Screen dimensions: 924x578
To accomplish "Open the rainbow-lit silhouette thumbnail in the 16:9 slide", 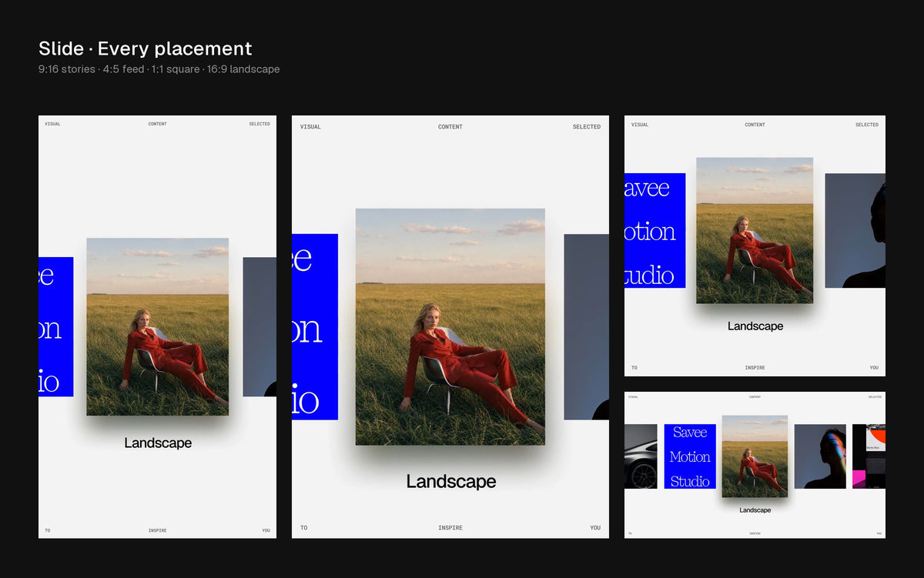I will coord(820,456).
